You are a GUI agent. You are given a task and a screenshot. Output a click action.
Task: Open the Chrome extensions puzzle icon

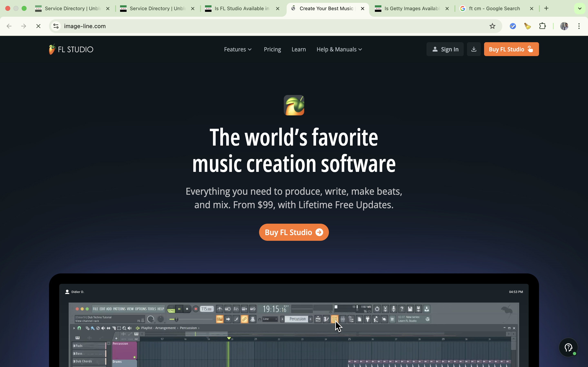pyautogui.click(x=542, y=26)
